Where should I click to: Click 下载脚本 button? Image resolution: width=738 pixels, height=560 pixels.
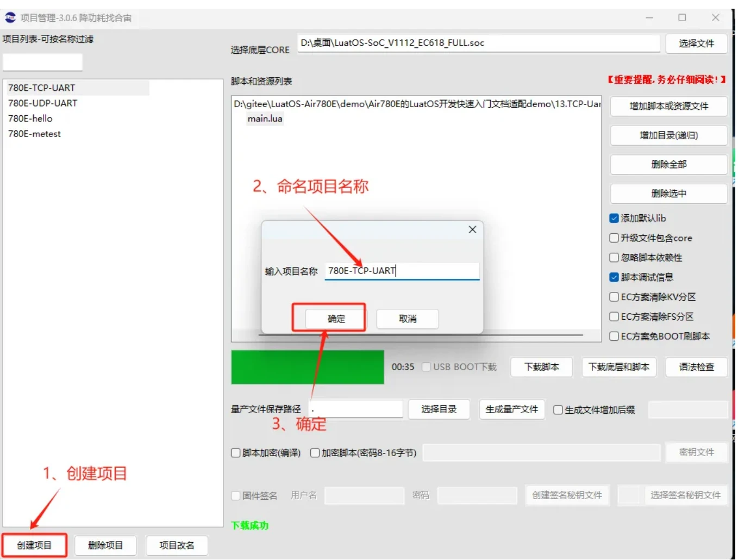[542, 367]
